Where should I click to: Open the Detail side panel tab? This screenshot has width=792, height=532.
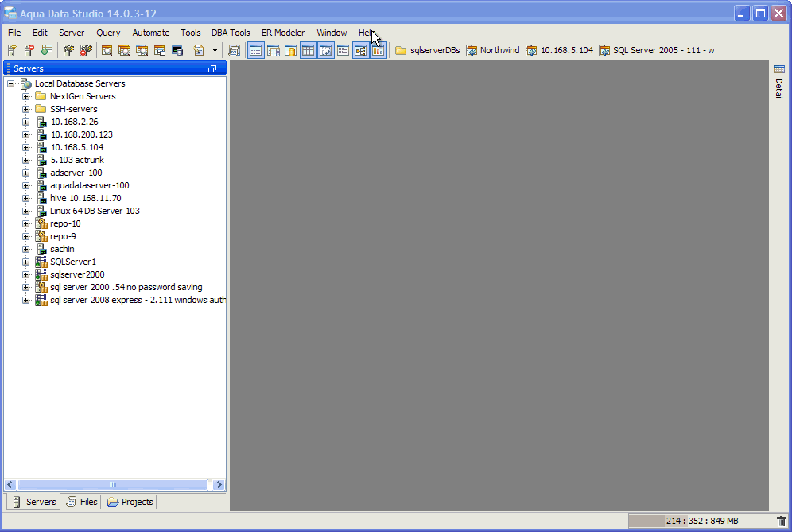tap(778, 83)
